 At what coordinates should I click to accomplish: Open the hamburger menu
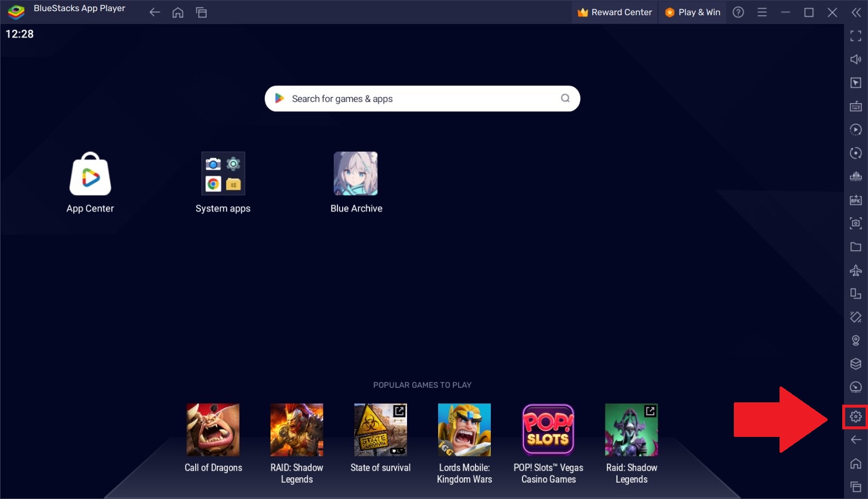(x=762, y=12)
